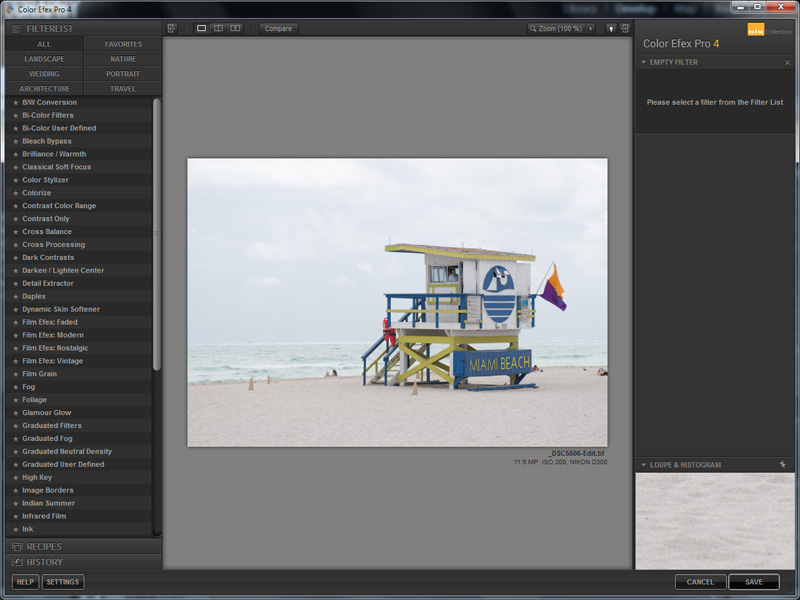Pin the Loupe & Histogram panel
This screenshot has width=800, height=600.
[x=783, y=465]
